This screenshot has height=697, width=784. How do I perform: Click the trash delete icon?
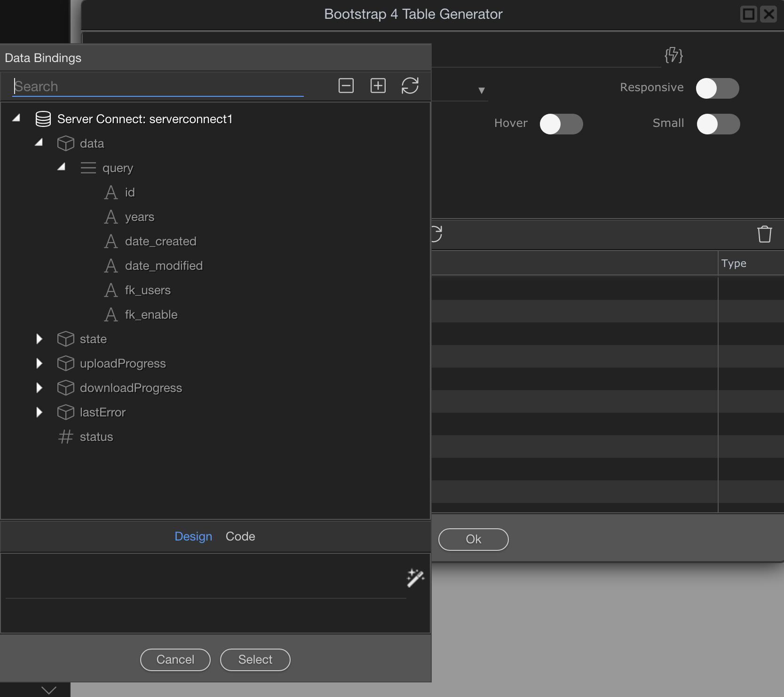pos(764,234)
